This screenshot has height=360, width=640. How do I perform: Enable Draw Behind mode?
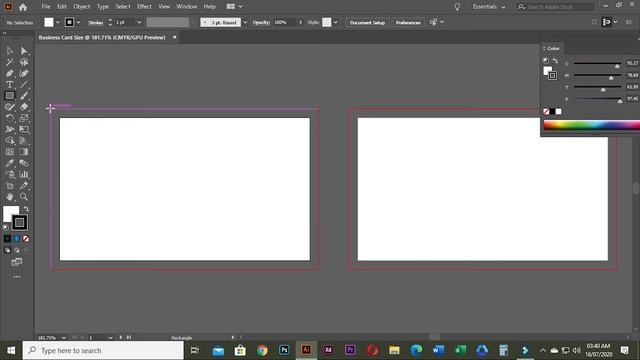[x=17, y=250]
